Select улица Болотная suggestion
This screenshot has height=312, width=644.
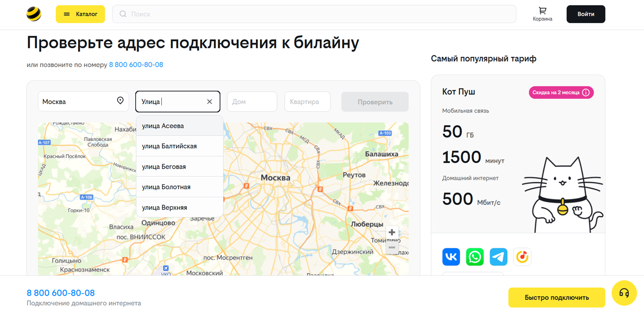[x=179, y=187]
